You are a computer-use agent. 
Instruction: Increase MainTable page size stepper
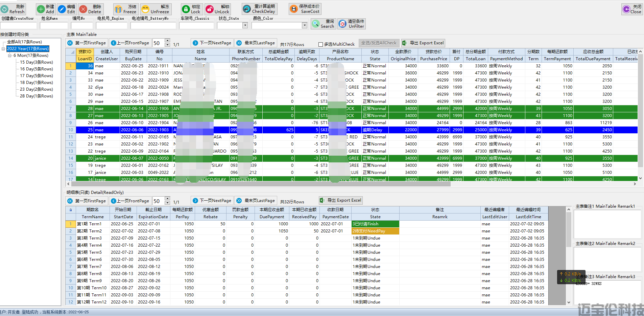167,41
